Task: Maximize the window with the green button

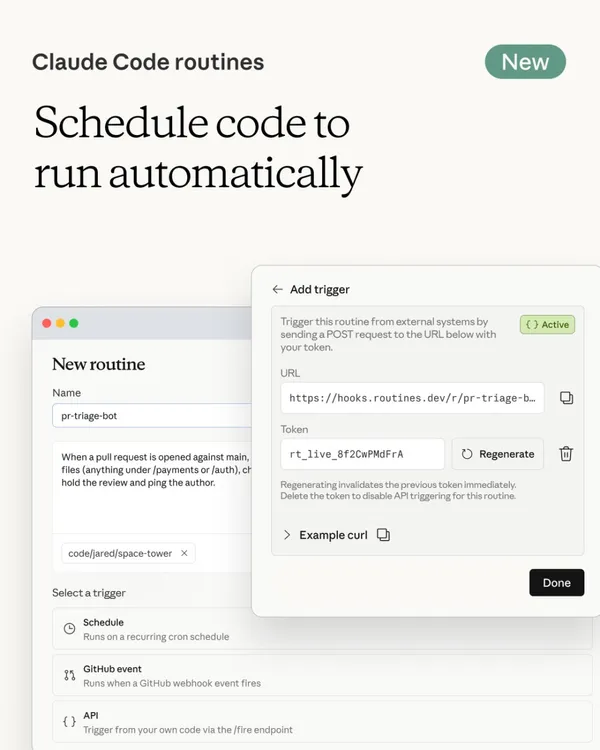Action: 74,323
